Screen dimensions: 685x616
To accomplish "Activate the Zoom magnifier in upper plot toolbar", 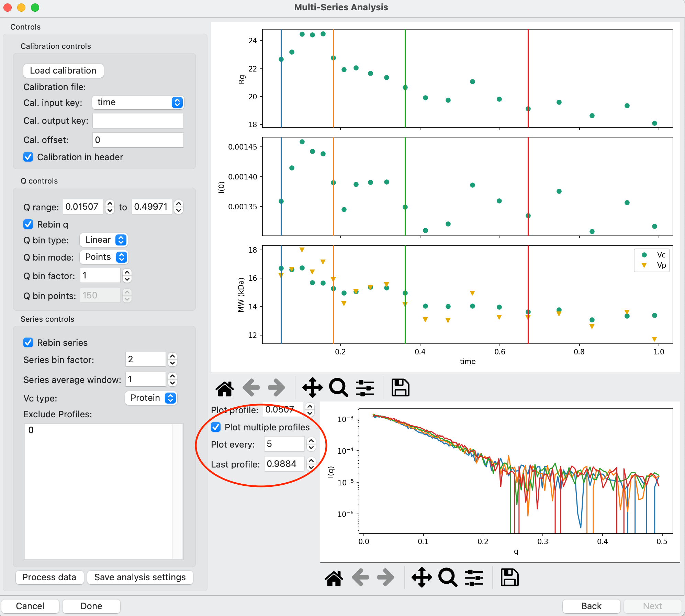I will click(338, 388).
